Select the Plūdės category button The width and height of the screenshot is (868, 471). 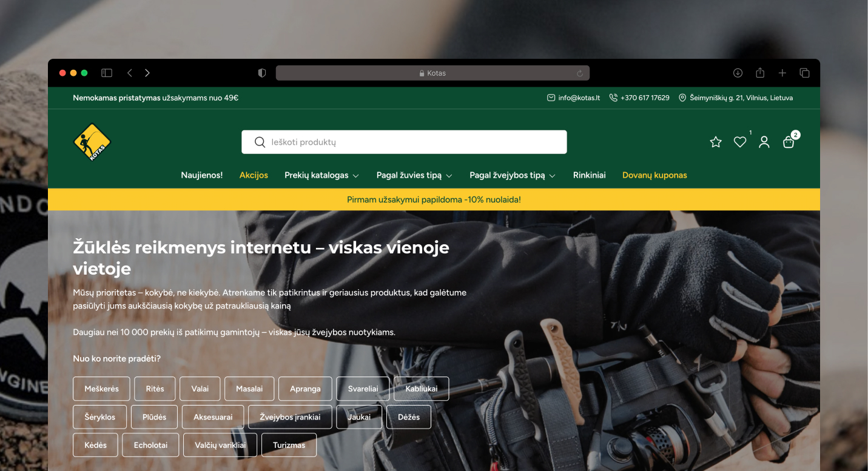(x=154, y=417)
